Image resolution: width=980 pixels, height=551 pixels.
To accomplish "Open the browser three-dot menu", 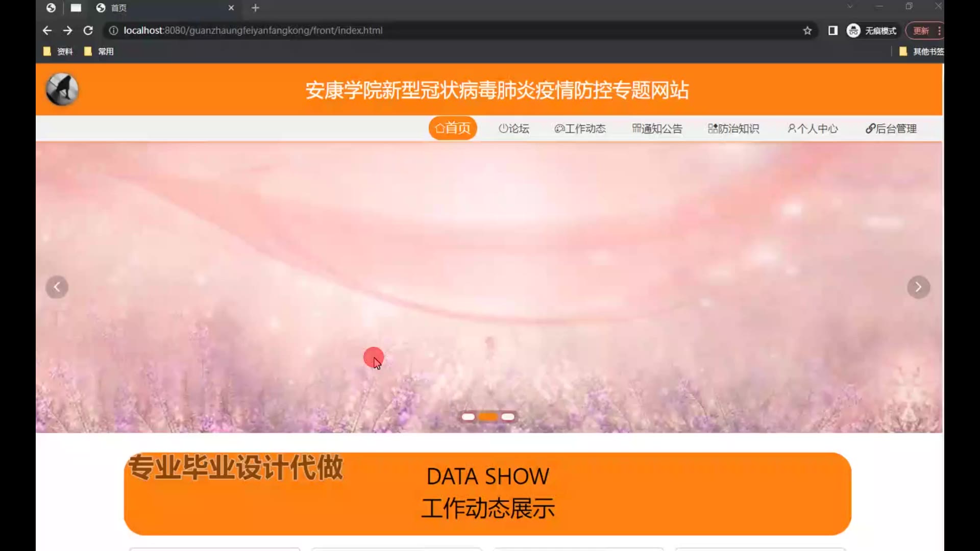I will 939,31.
